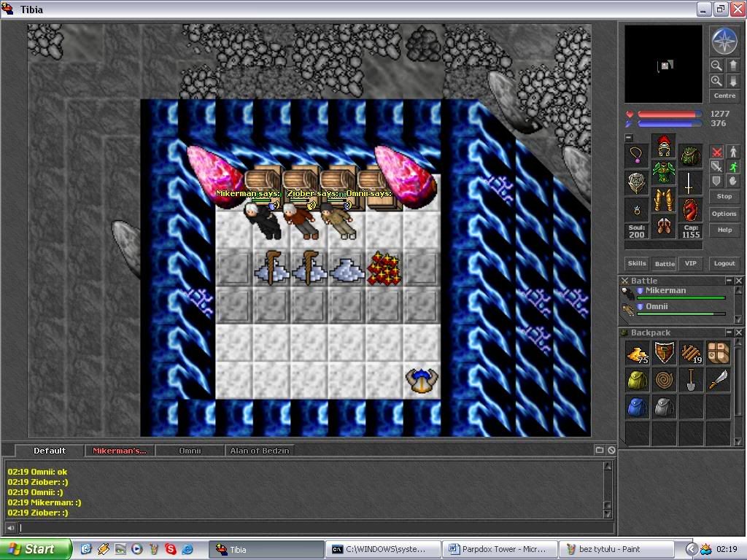Open the grey backpack in Backpack
Image resolution: width=747 pixels, height=560 pixels.
(x=664, y=408)
